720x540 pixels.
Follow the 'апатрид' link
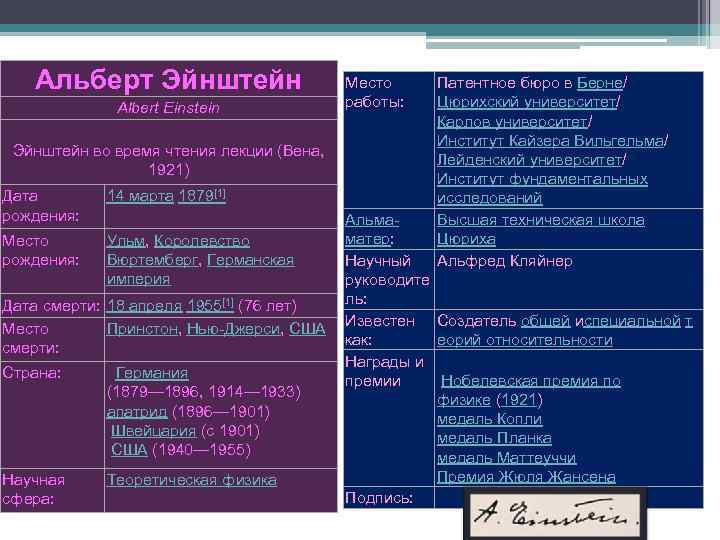tap(137, 411)
